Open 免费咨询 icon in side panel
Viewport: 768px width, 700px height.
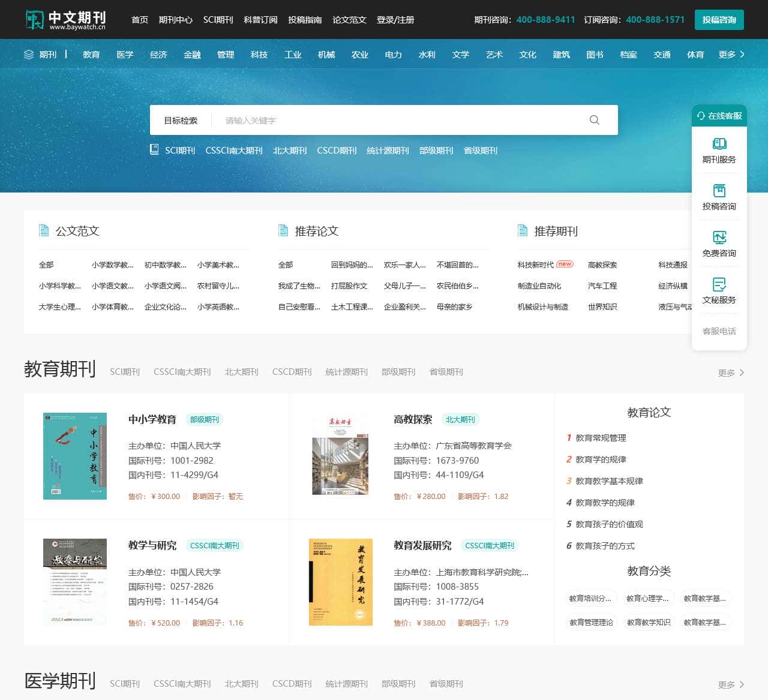point(719,237)
